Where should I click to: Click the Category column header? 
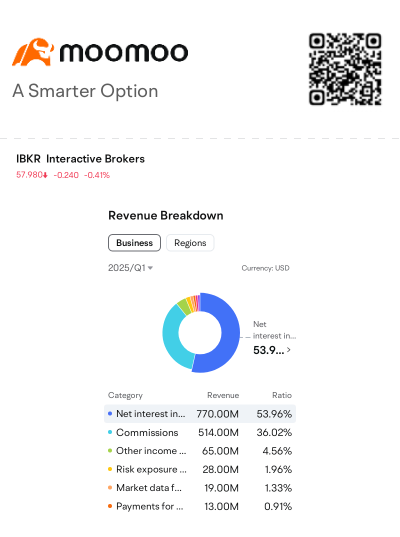coord(125,396)
